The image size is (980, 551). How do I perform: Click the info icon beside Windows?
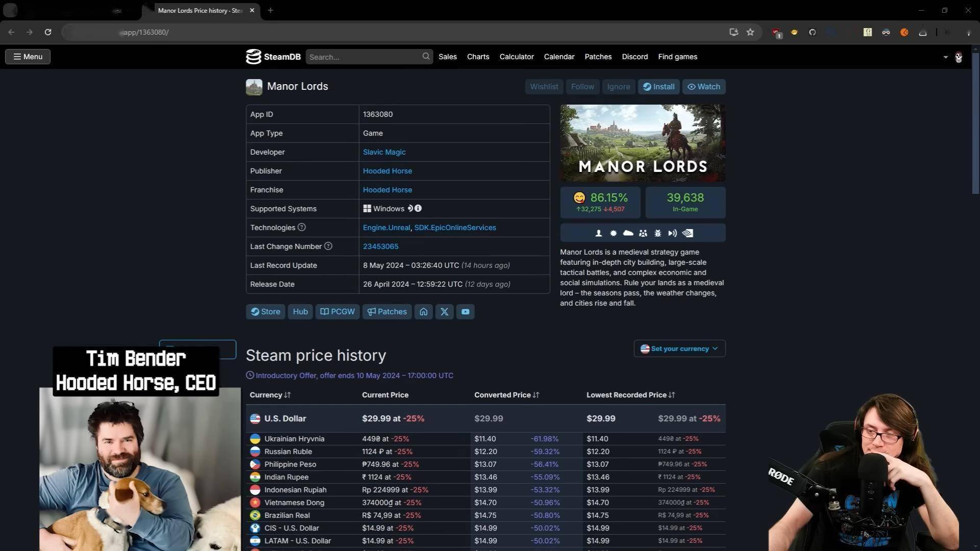pos(418,208)
